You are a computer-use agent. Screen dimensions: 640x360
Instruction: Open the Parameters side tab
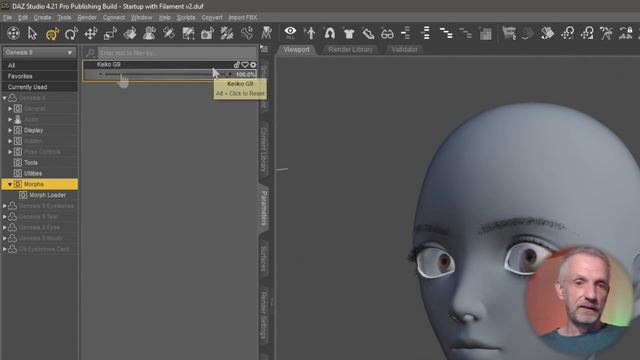click(264, 208)
